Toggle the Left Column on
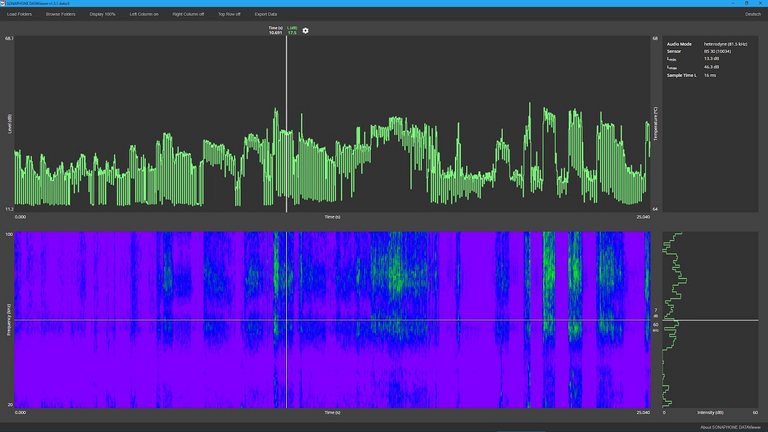The height and width of the screenshot is (432, 768). (x=144, y=14)
